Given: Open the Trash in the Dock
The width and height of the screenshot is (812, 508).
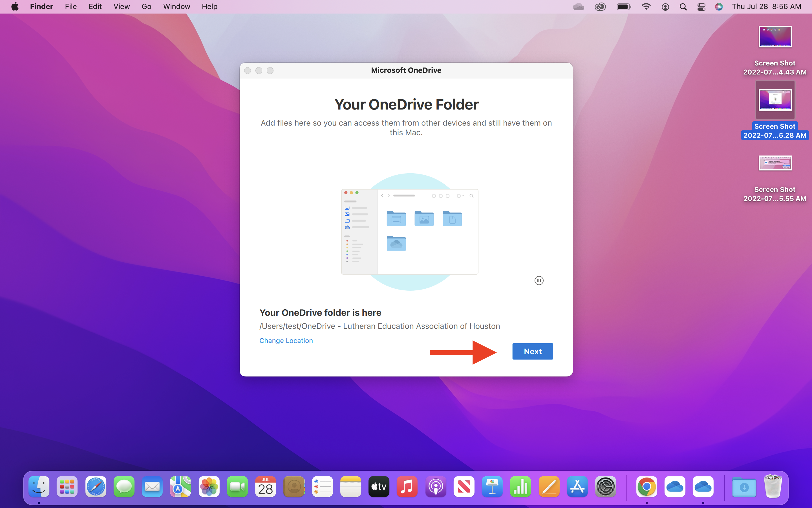Looking at the screenshot, I should point(773,486).
